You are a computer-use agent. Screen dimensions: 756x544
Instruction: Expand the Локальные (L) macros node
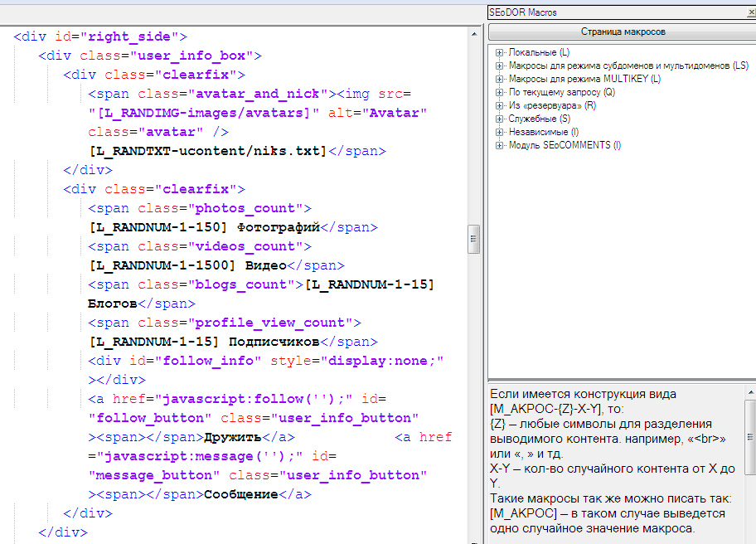pyautogui.click(x=500, y=52)
